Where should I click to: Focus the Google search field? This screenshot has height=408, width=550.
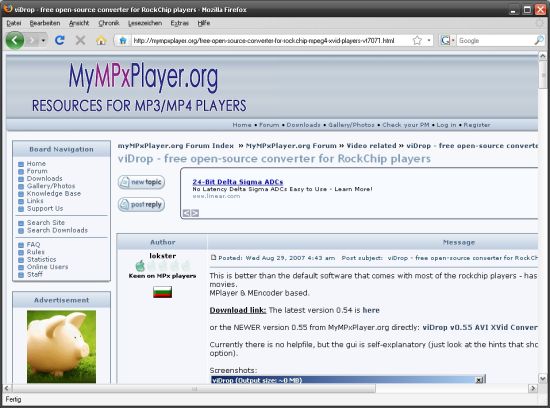click(495, 41)
